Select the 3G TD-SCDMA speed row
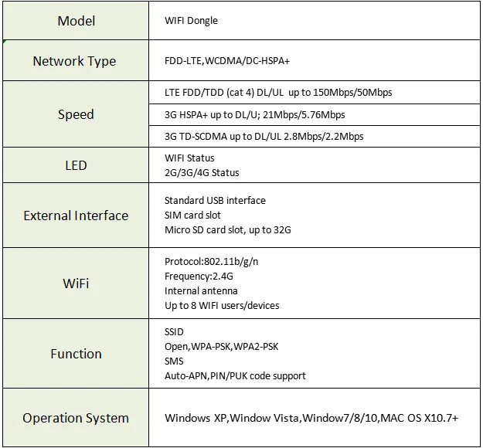The image size is (483, 448). click(315, 137)
